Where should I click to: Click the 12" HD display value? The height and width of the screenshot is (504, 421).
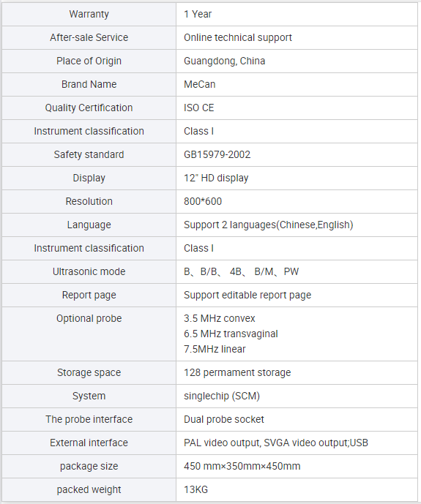click(x=216, y=178)
